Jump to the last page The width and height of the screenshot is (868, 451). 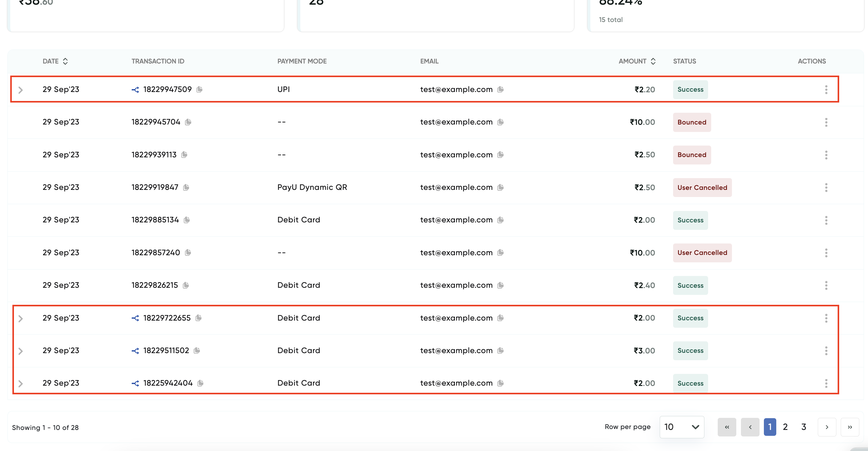click(849, 427)
